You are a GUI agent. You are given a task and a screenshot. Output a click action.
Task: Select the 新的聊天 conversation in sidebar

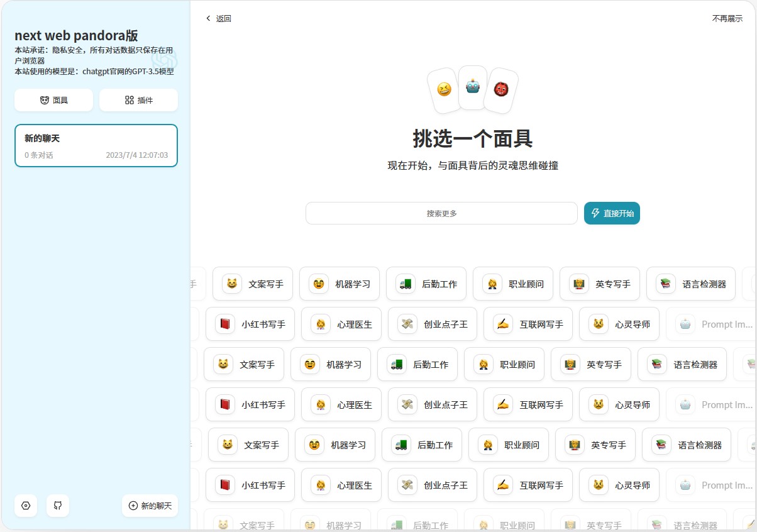[x=96, y=145]
